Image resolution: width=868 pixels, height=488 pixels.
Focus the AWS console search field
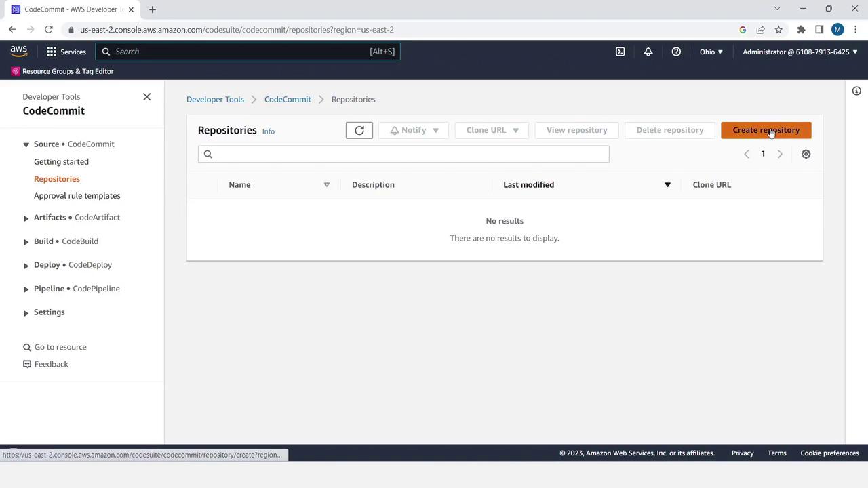point(248,52)
